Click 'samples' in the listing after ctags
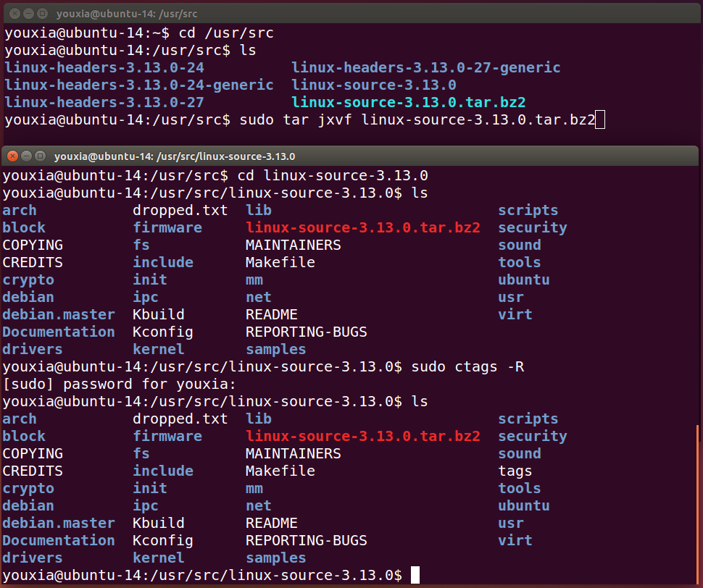The width and height of the screenshot is (703, 588). click(275, 558)
